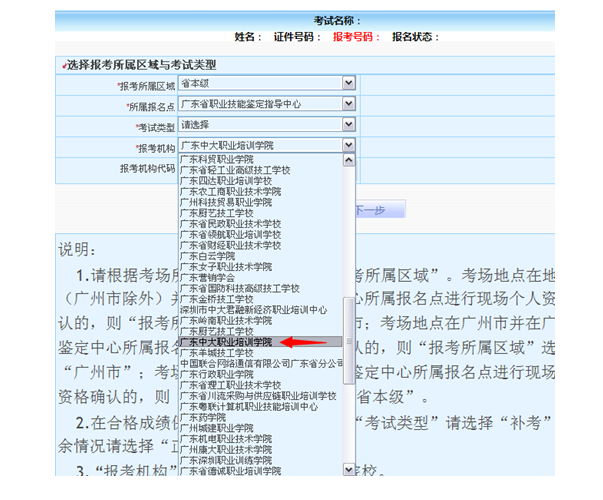Screen dimensions: 603x500
Task: Click the 下一步 button
Action: pyautogui.click(x=380, y=210)
